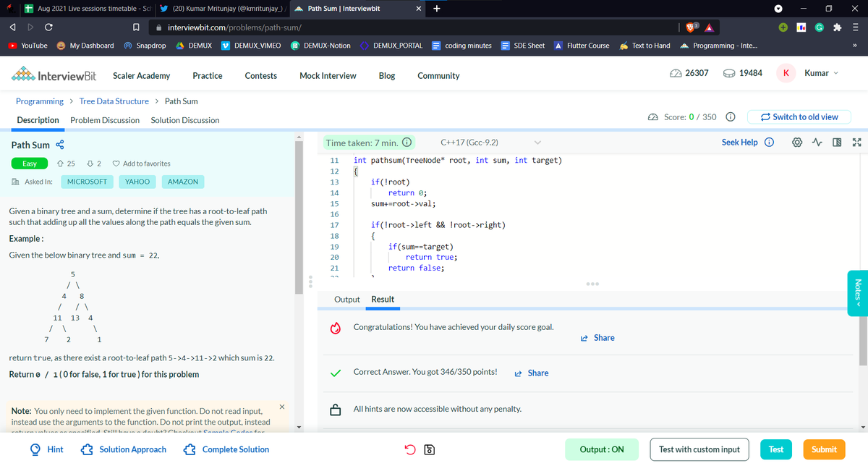Click Switch to old view button
This screenshot has height=466, width=868.
coord(799,117)
